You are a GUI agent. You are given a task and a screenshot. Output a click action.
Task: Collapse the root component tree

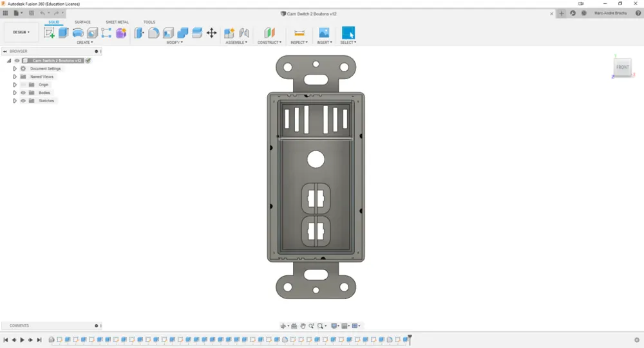pyautogui.click(x=8, y=60)
